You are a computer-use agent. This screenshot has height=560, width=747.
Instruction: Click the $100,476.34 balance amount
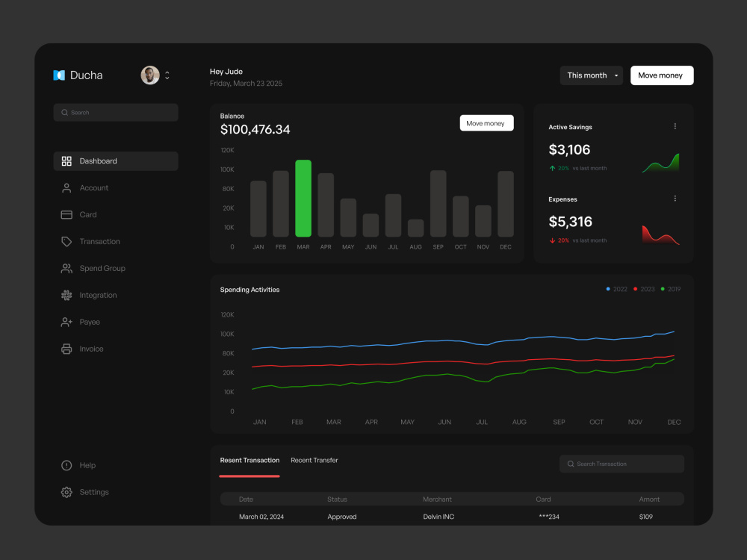click(255, 129)
